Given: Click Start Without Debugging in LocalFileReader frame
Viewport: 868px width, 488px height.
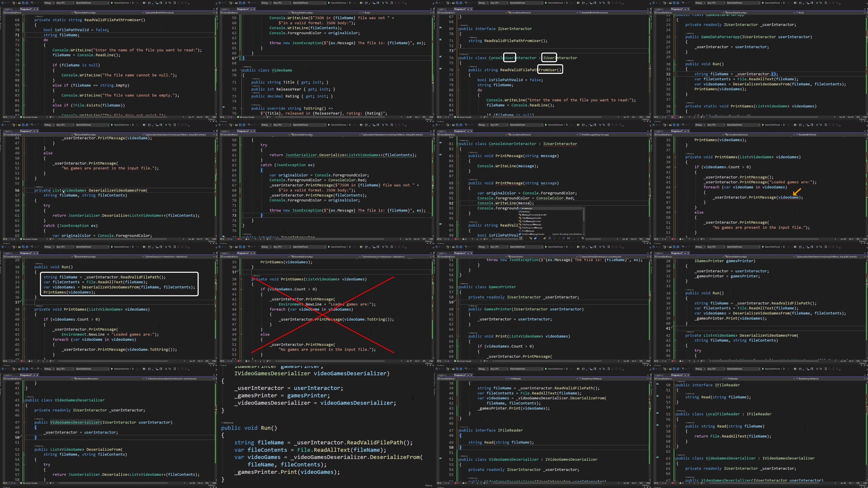Looking at the screenshot, I should [784, 369].
